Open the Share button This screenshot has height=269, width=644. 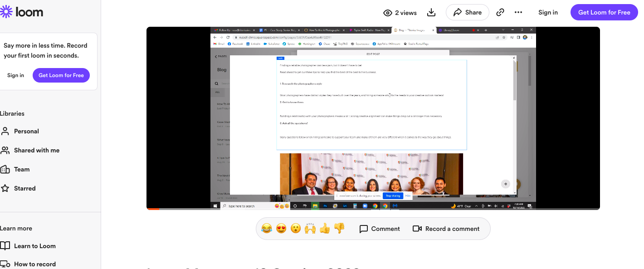coord(468,12)
